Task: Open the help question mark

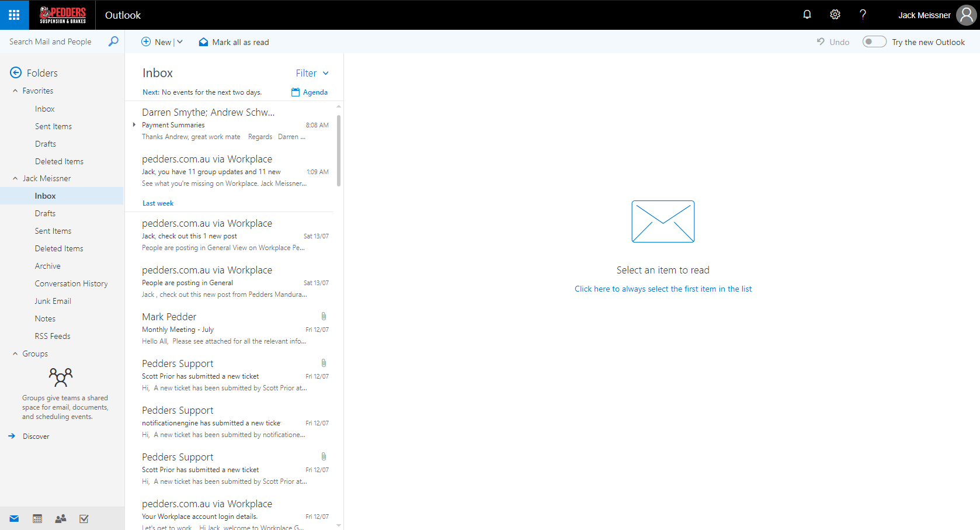Action: [863, 15]
